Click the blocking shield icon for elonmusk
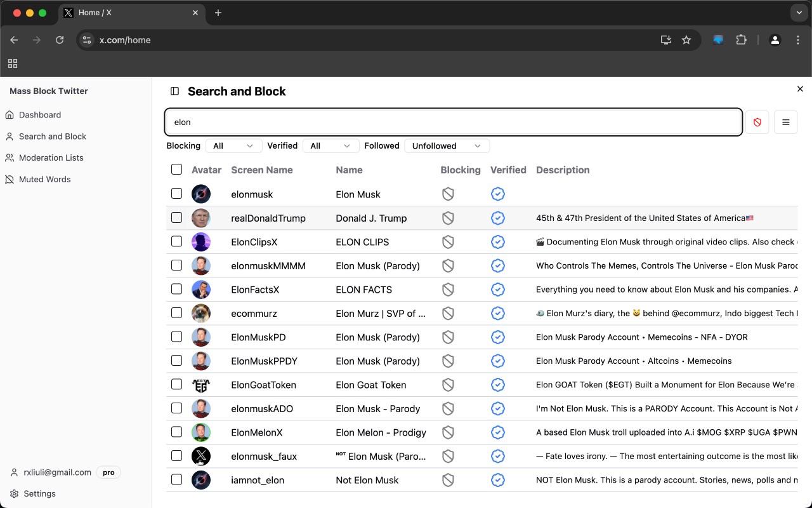 click(x=448, y=194)
